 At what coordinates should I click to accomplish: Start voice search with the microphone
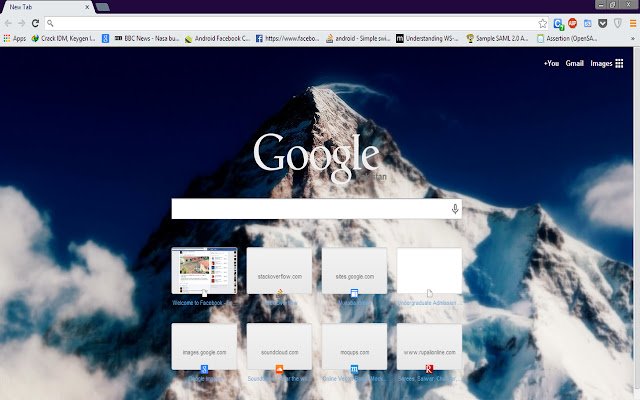point(455,209)
